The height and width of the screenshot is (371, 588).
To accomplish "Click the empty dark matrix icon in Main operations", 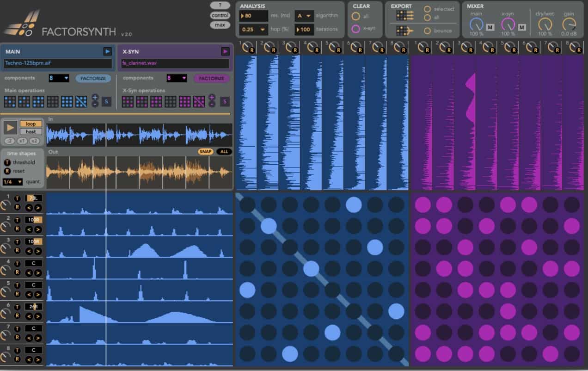I will [x=53, y=101].
